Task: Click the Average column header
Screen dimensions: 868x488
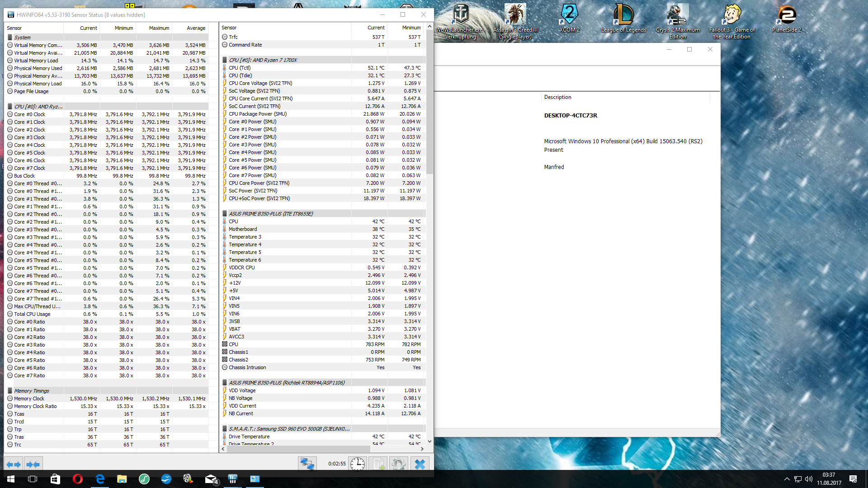Action: click(196, 28)
